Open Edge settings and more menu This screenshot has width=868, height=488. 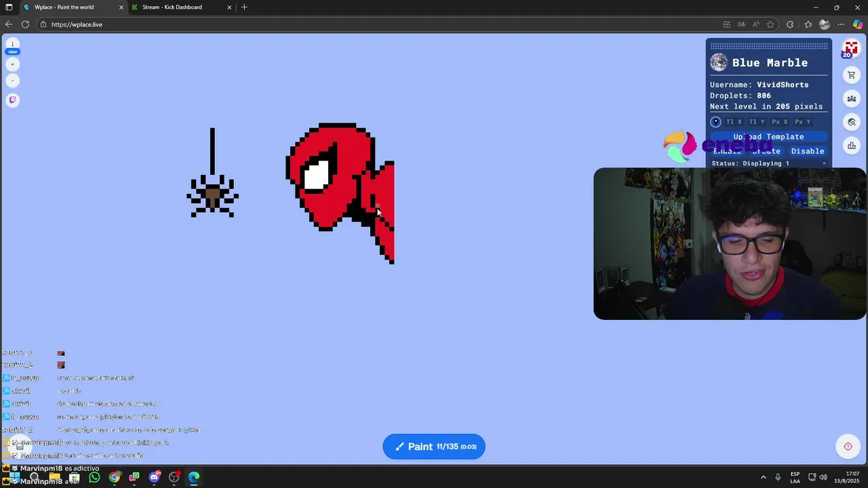(841, 24)
